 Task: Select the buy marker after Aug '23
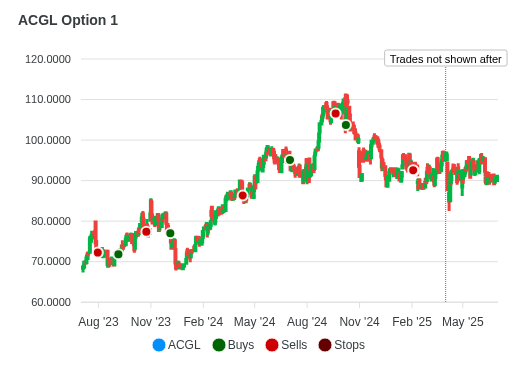coord(118,254)
